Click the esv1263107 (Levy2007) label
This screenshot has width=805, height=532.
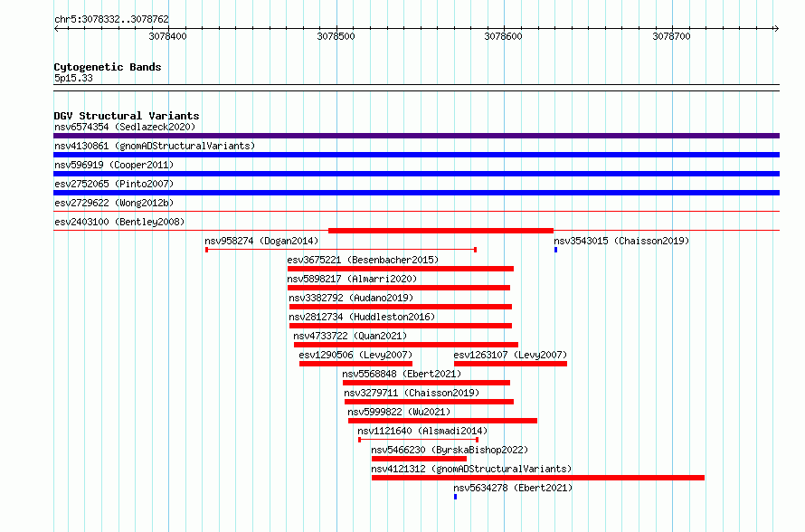[510, 355]
